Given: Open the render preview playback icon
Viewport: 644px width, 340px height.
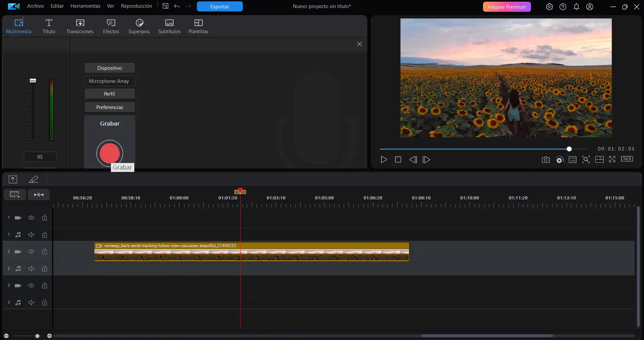Looking at the screenshot, I should (x=559, y=160).
